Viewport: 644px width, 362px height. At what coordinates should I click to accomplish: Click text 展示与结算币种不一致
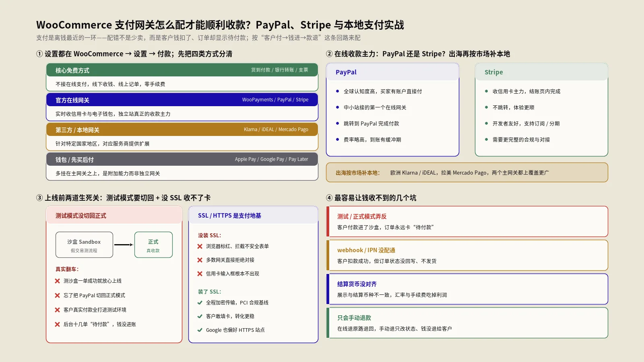(392, 295)
